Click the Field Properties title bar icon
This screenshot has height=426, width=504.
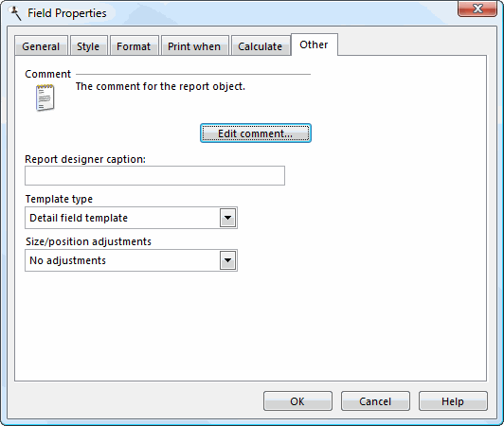(15, 13)
